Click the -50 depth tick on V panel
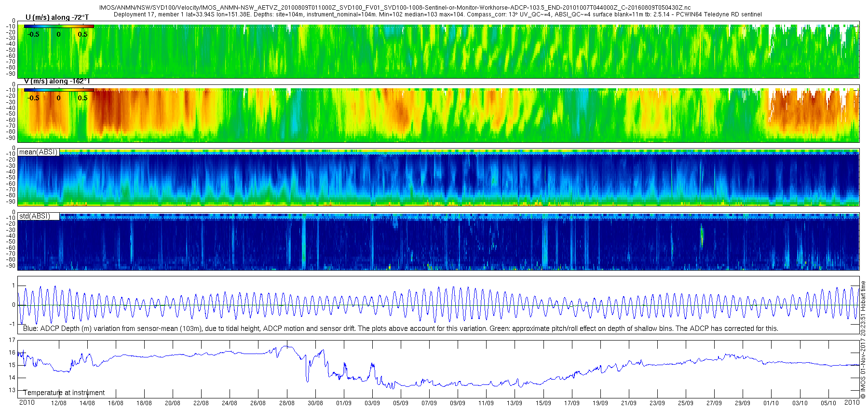The height and width of the screenshot is (410, 868). click(10, 114)
